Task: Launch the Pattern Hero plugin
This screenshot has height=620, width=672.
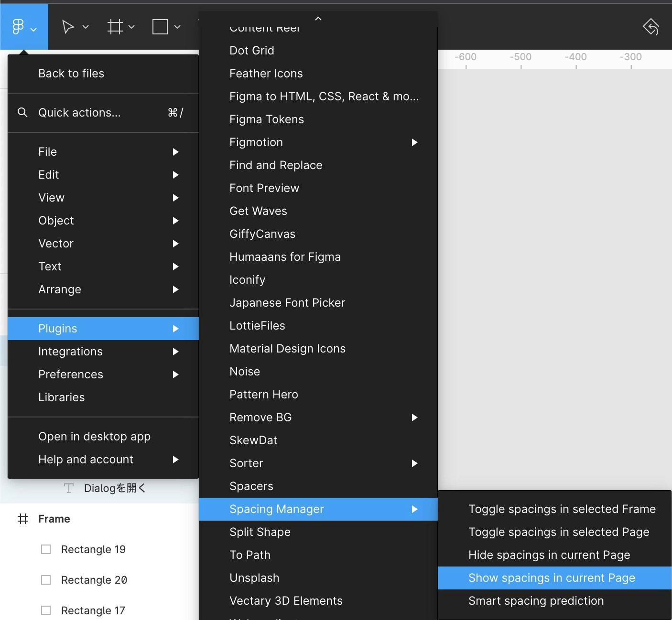Action: click(318, 395)
